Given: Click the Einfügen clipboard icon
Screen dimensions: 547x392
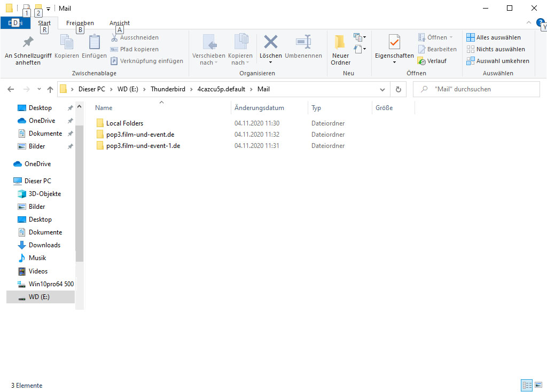Looking at the screenshot, I should (94, 42).
